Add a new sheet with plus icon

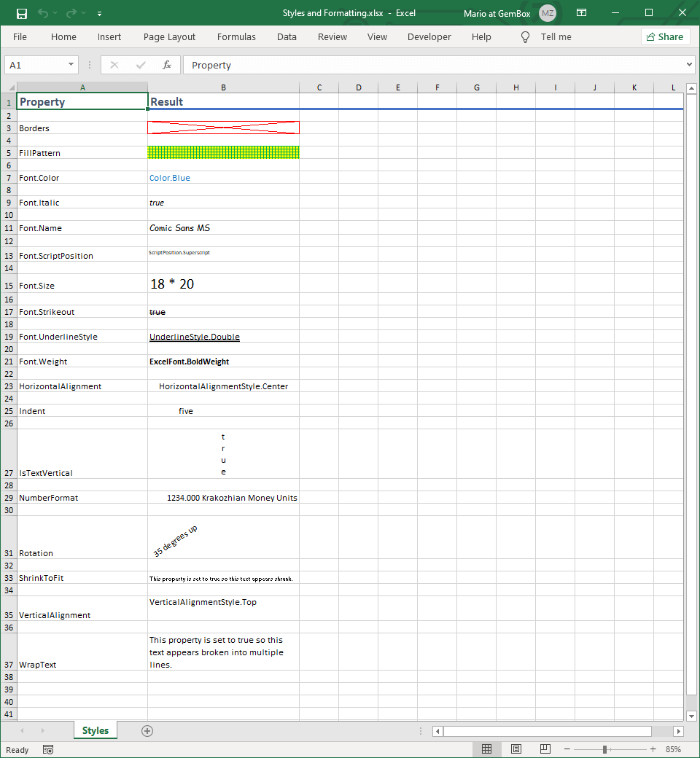tap(147, 731)
